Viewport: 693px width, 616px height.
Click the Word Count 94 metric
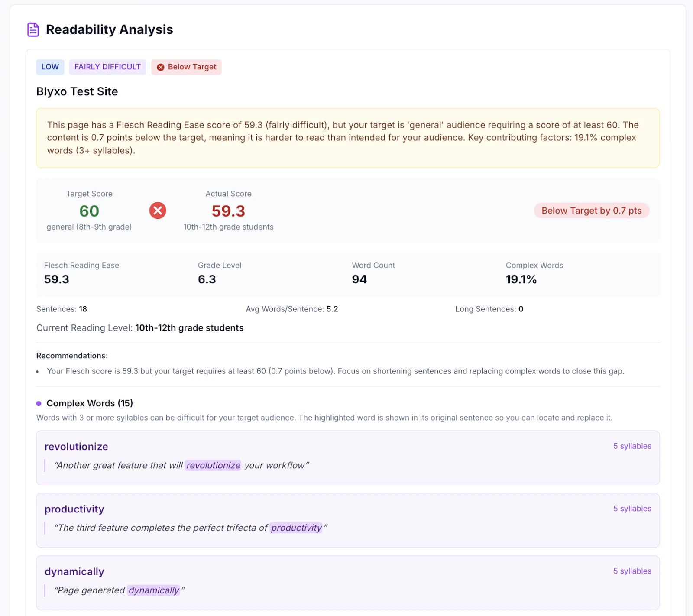point(373,273)
